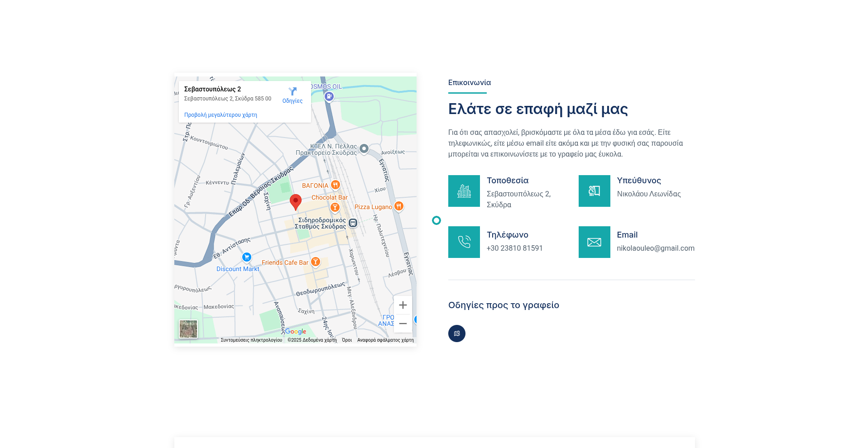Click the address Σεβαστουπόλεως 2, Σκύδρα text

[x=519, y=200]
